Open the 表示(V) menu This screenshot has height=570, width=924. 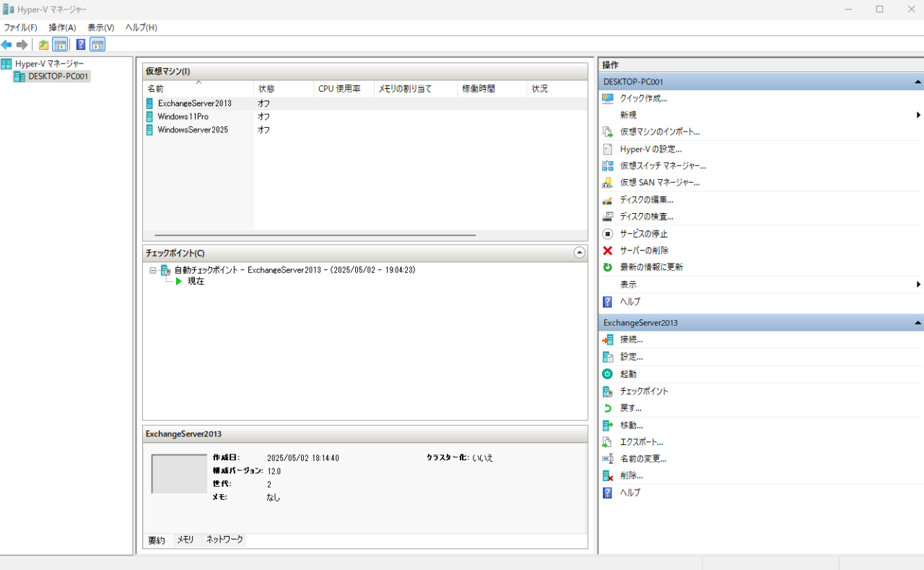coord(101,27)
